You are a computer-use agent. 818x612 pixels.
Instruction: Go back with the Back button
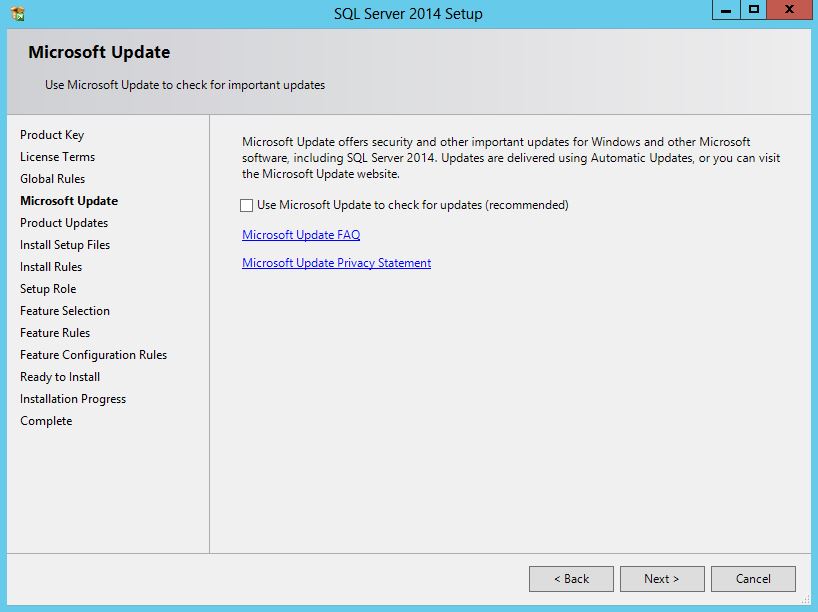(570, 579)
